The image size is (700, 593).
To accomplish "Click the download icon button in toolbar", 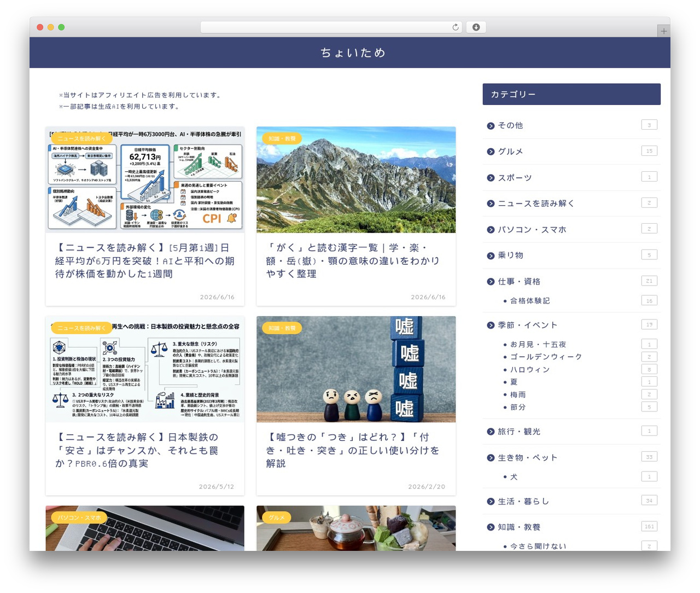I will [476, 27].
